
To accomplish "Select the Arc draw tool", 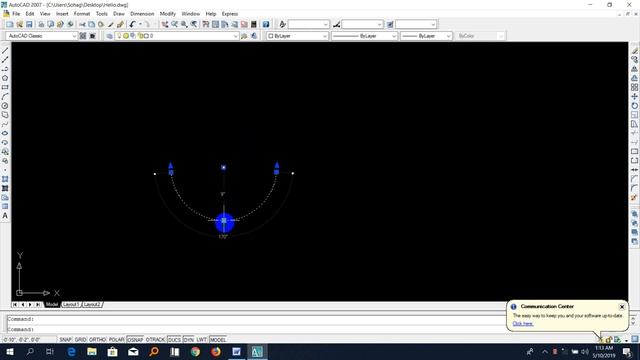I will (x=5, y=97).
